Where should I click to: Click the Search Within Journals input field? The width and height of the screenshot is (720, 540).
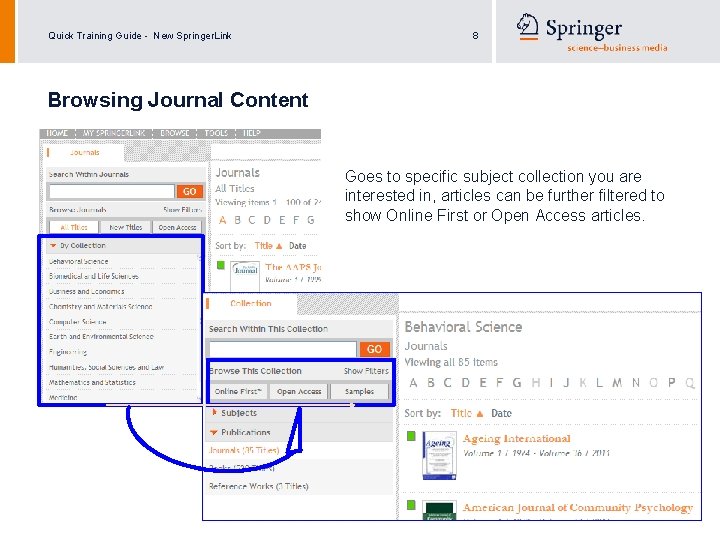112,191
